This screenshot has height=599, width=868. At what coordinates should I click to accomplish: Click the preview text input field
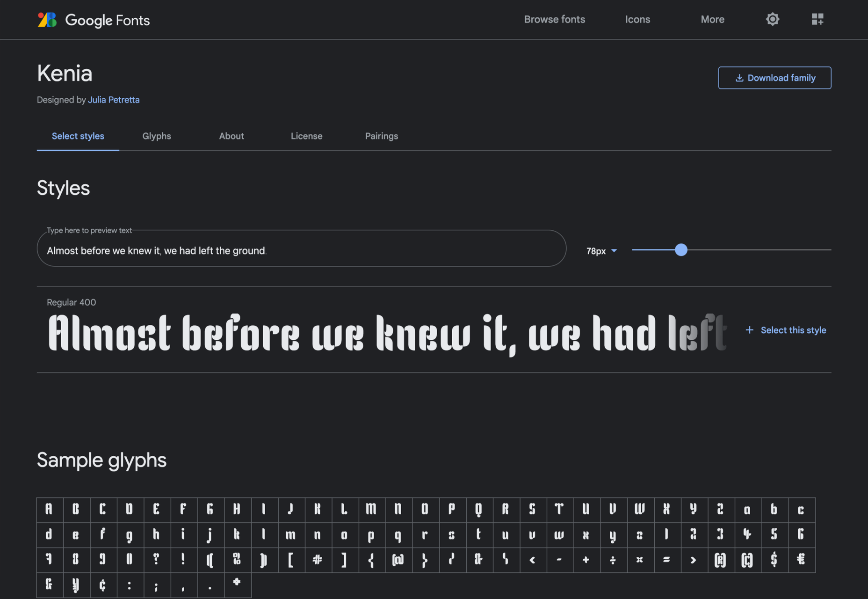pyautogui.click(x=302, y=248)
